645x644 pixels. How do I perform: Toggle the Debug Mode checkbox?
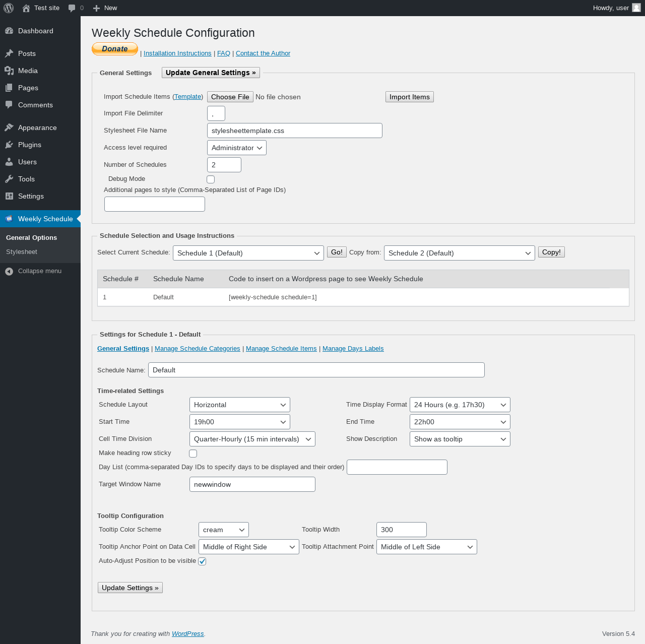211,179
